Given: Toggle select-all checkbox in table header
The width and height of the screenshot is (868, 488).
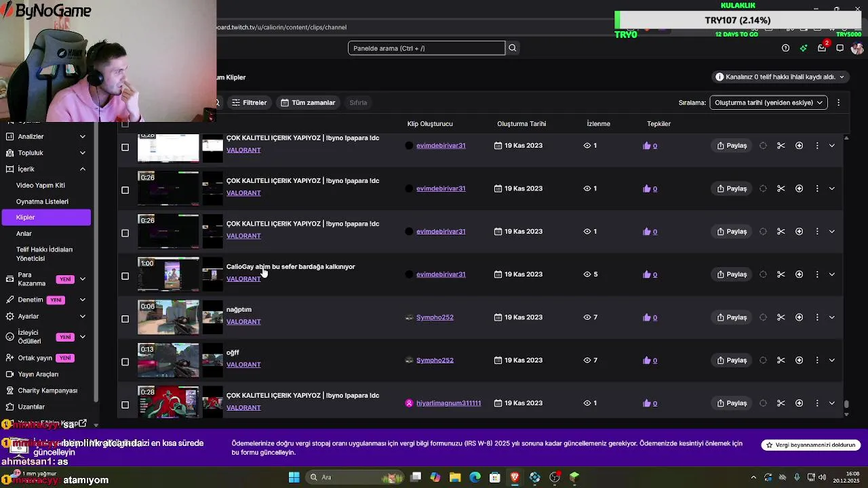Looking at the screenshot, I should pyautogui.click(x=125, y=124).
